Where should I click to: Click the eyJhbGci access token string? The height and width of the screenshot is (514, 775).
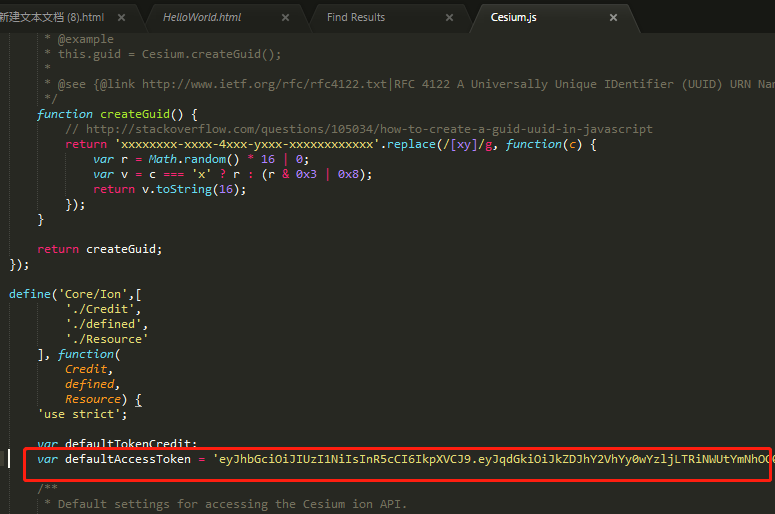(492, 459)
